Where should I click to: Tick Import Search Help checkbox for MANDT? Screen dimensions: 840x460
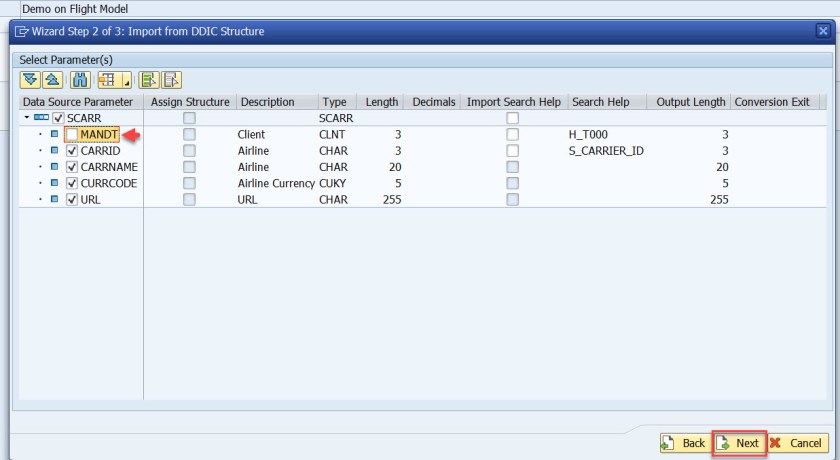click(513, 134)
